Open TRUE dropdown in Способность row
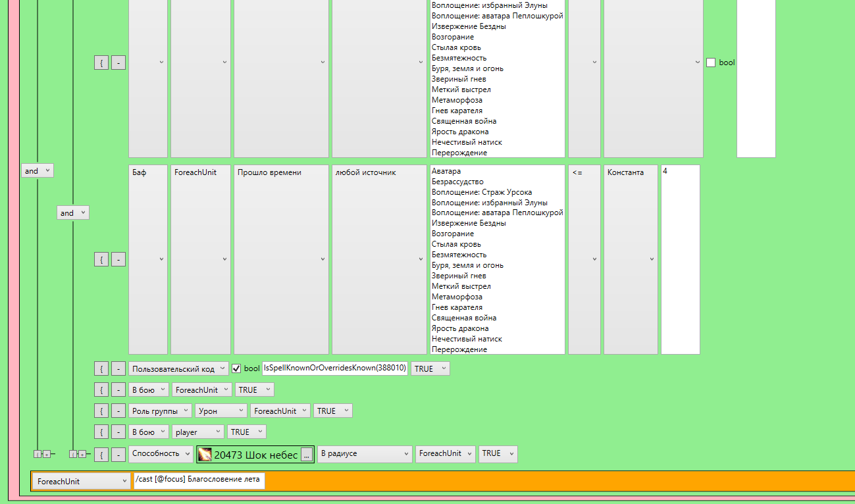The image size is (855, 504). [x=498, y=453]
